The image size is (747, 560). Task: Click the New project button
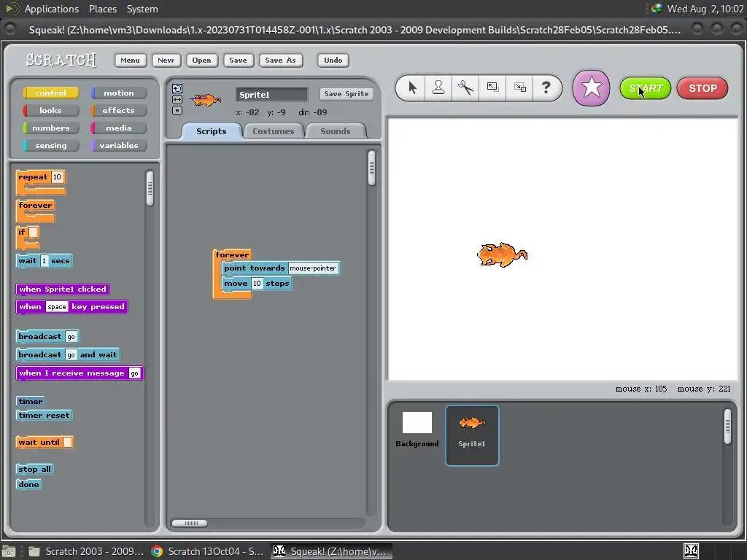166,60
